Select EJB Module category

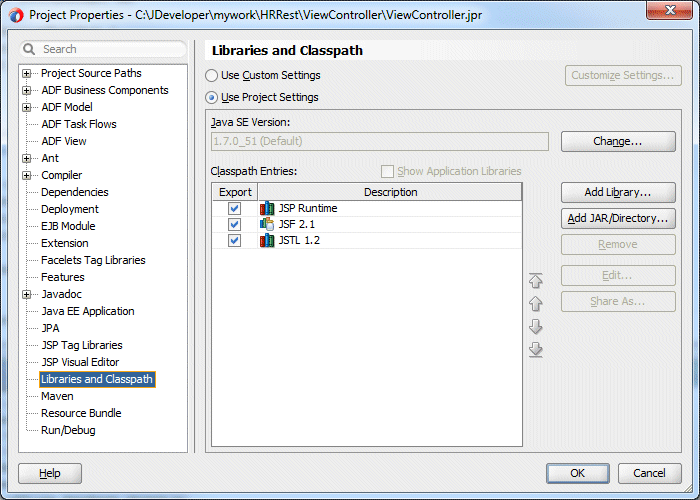68,226
